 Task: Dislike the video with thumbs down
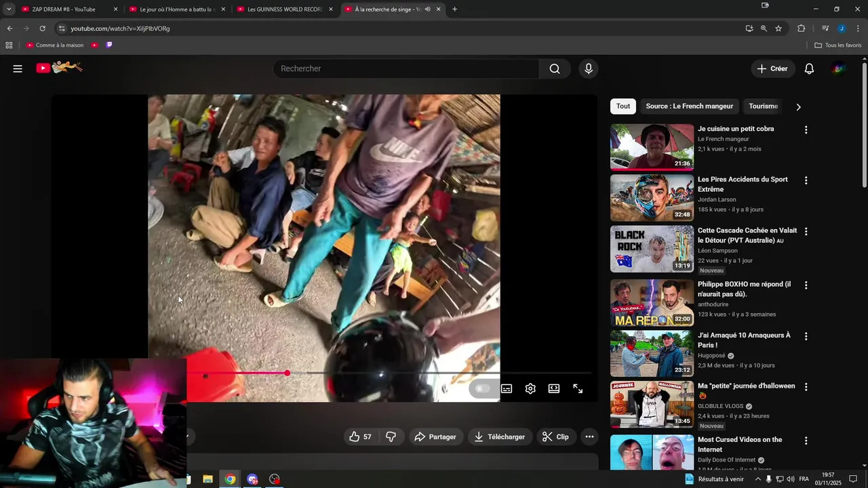[x=391, y=437]
